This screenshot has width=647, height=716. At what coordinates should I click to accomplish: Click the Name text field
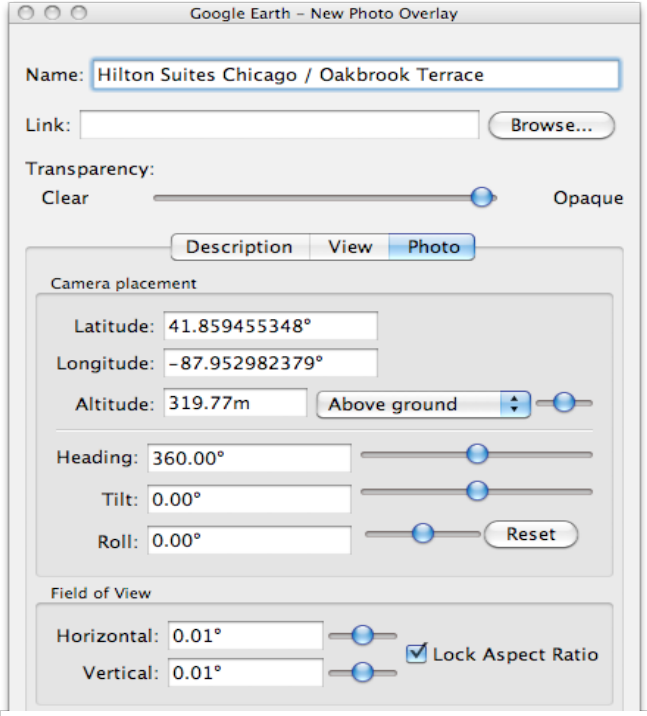356,74
